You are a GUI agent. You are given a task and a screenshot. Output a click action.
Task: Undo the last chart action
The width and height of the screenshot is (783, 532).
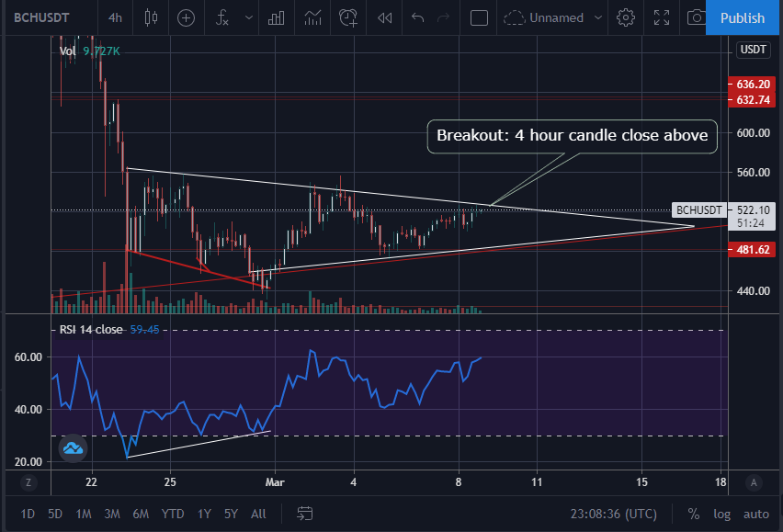tap(417, 18)
